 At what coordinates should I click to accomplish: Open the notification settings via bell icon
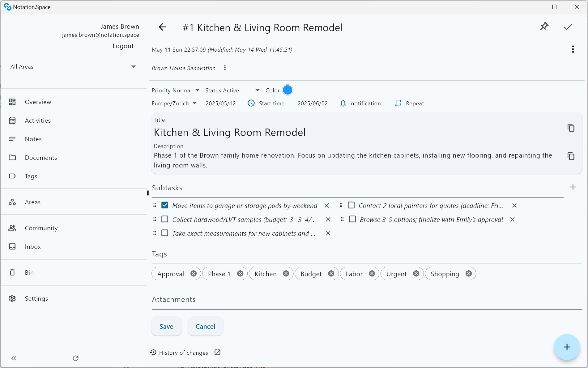(x=343, y=103)
